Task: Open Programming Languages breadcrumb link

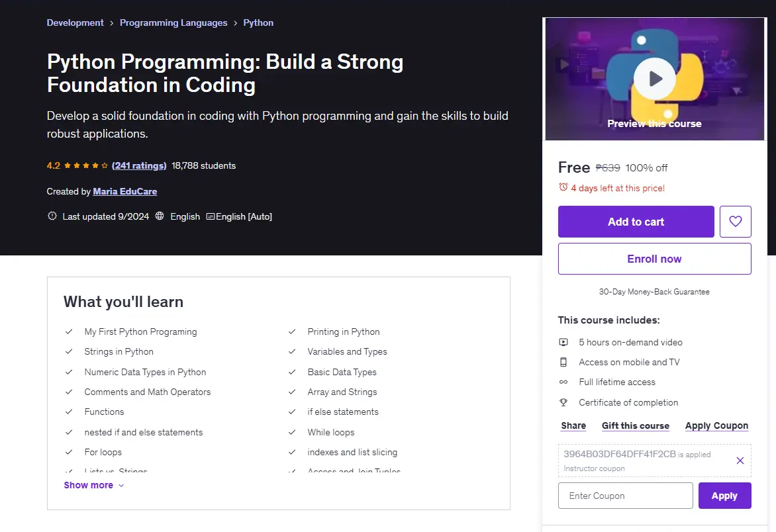Action: 173,22
